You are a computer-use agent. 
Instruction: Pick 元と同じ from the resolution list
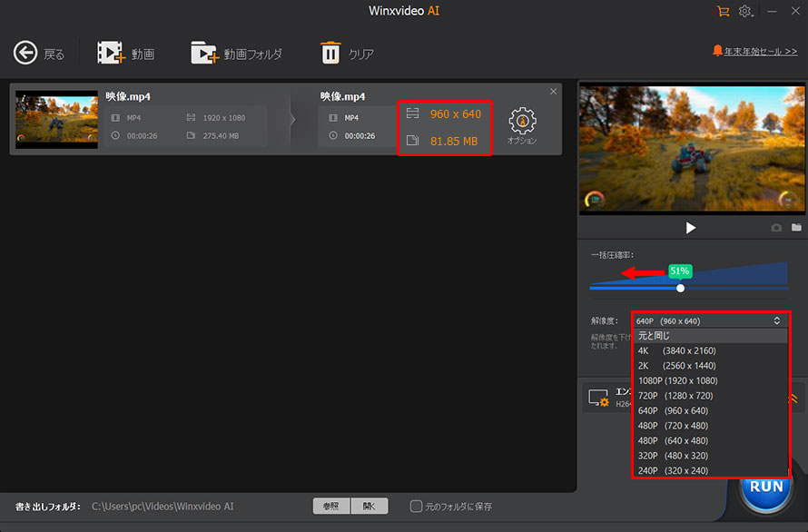coord(654,336)
